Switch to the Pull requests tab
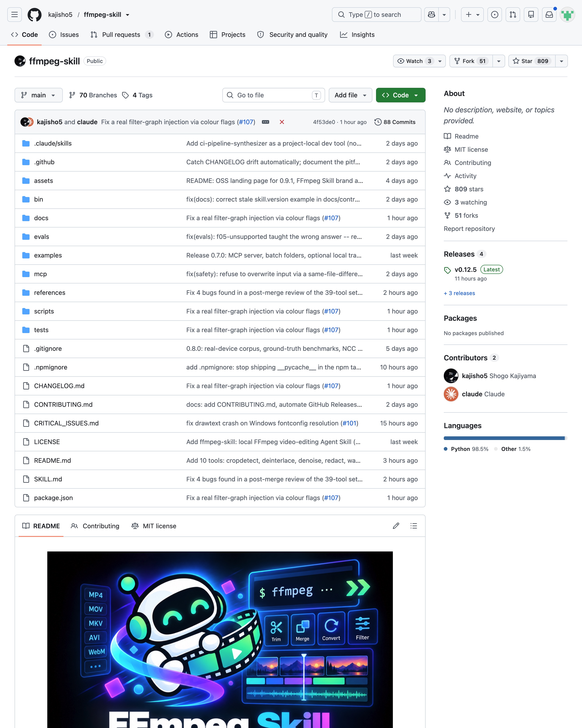This screenshot has height=728, width=582. coord(122,35)
